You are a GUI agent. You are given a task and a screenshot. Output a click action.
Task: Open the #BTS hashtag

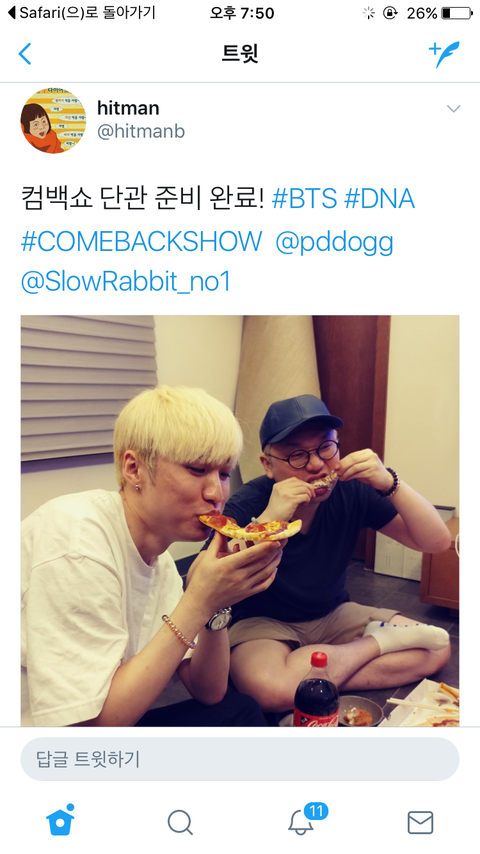305,199
